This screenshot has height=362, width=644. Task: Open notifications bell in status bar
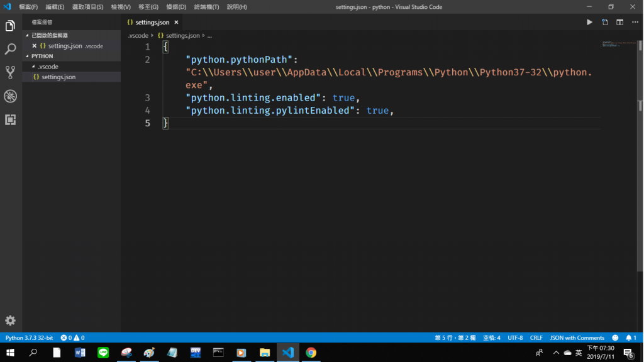pos(631,337)
